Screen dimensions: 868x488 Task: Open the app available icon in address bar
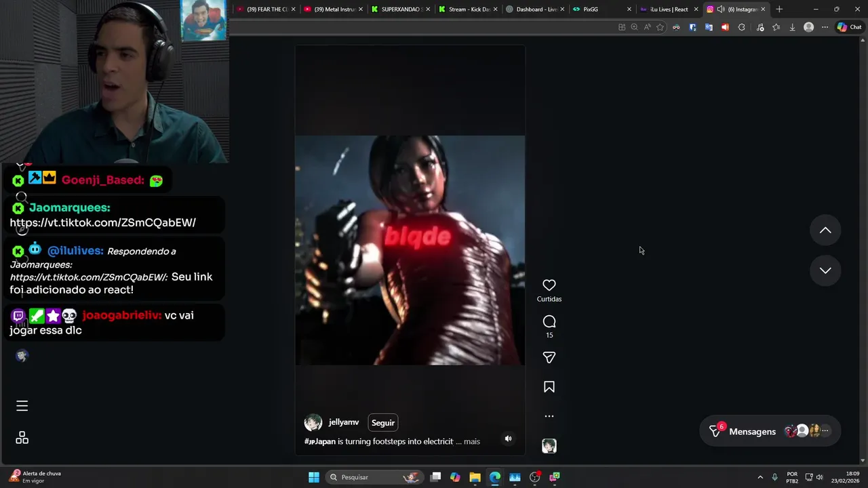pos(622,27)
